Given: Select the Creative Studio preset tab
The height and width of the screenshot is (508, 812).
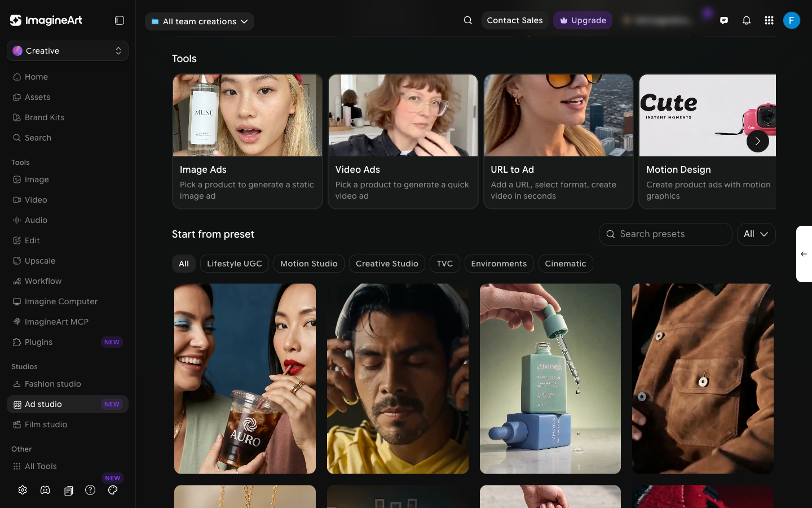Looking at the screenshot, I should coord(387,264).
